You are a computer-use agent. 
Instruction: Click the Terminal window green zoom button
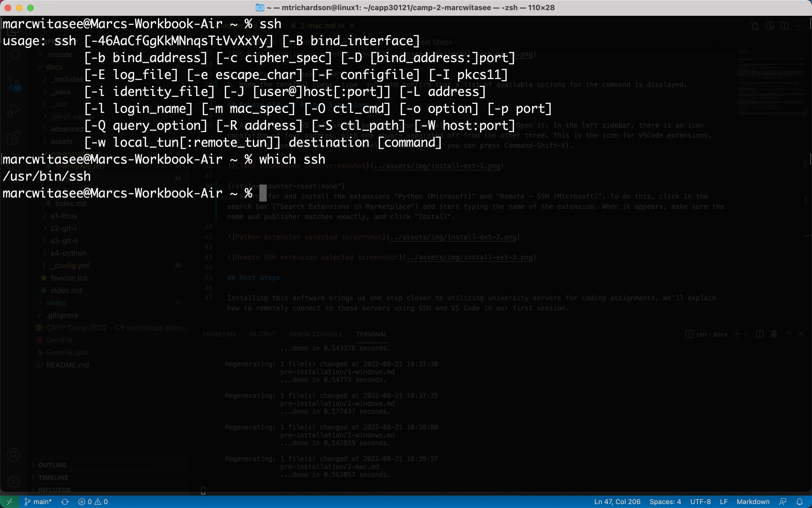coord(30,8)
